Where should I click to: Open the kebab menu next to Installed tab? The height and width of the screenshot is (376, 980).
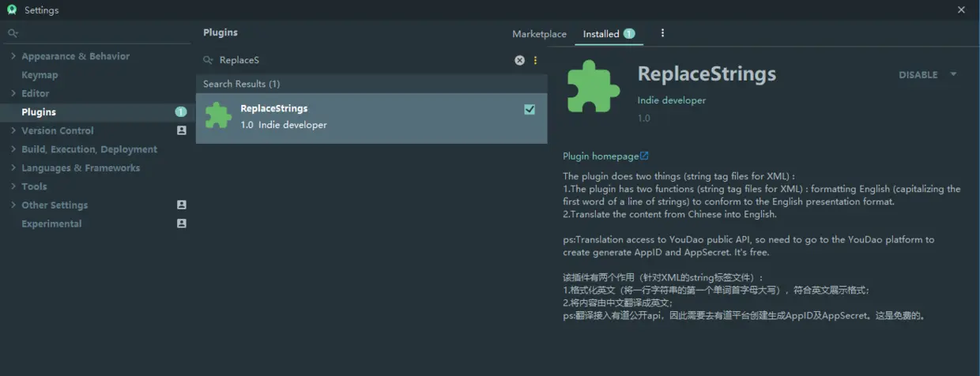[x=662, y=33]
